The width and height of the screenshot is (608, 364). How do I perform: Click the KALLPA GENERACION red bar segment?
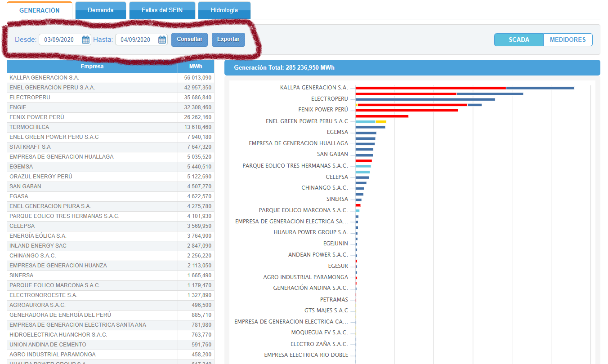coord(430,88)
